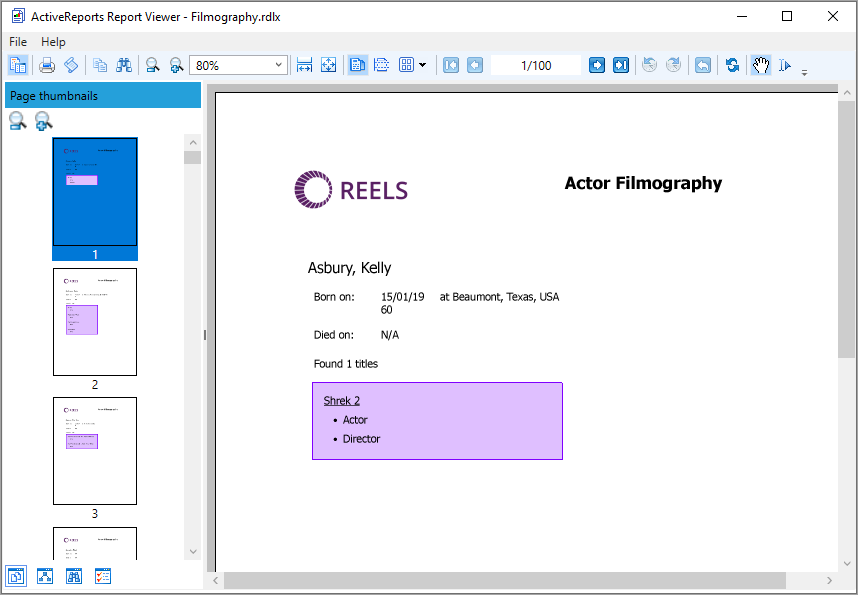Click report vertical scrollbar thumb

tap(847, 229)
